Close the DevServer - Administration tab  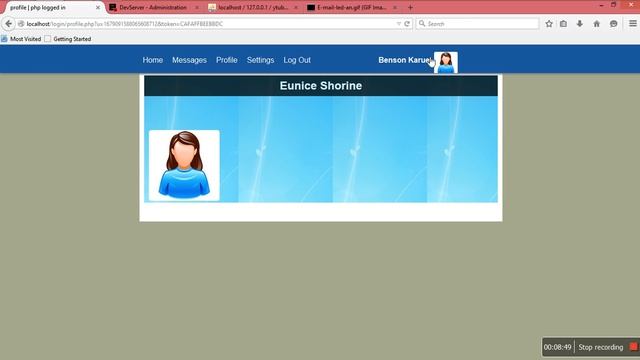pyautogui.click(x=197, y=7)
